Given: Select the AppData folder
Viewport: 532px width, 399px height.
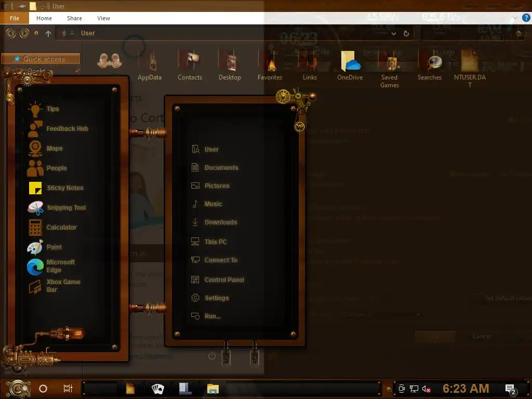Looking at the screenshot, I should pyautogui.click(x=150, y=66).
